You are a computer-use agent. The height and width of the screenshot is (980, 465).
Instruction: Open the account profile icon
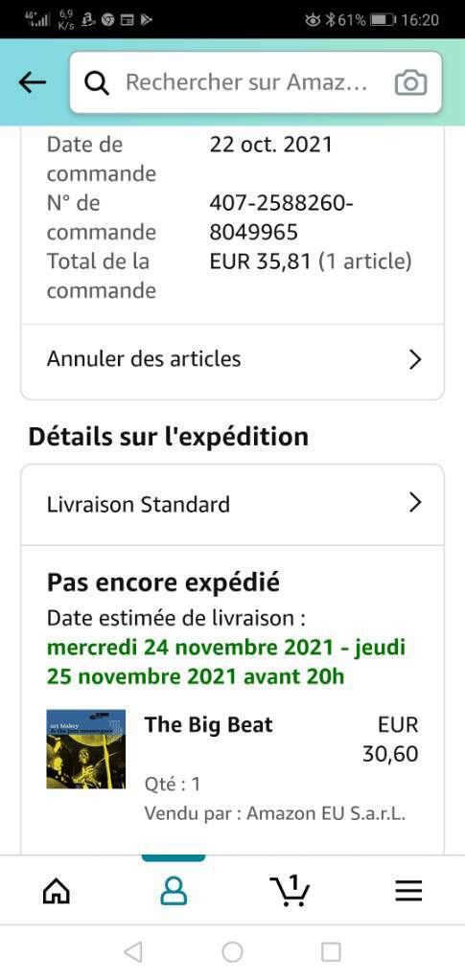click(174, 891)
